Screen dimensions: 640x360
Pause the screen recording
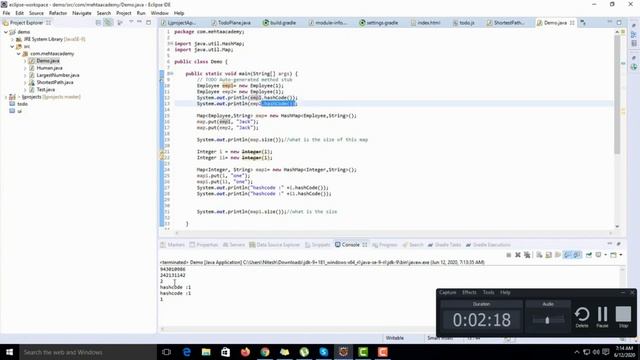(x=602, y=317)
